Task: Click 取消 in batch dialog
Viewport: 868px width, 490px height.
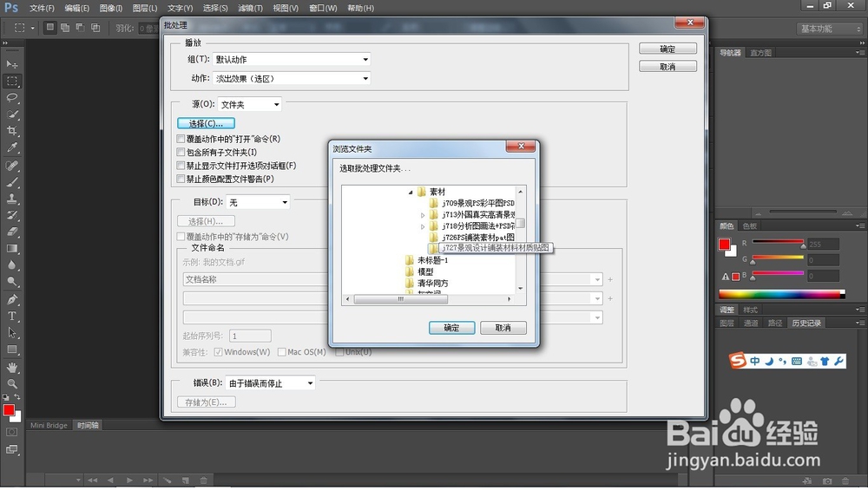Action: pyautogui.click(x=667, y=67)
